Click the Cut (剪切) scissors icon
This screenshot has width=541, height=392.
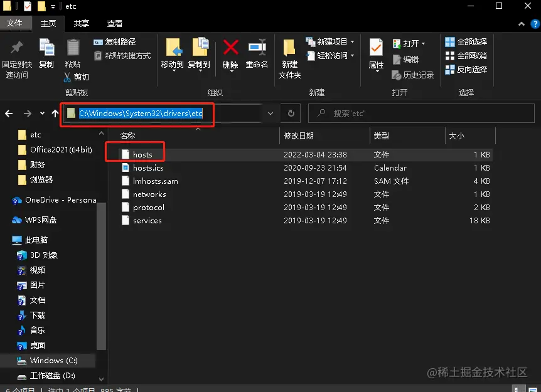click(x=67, y=77)
